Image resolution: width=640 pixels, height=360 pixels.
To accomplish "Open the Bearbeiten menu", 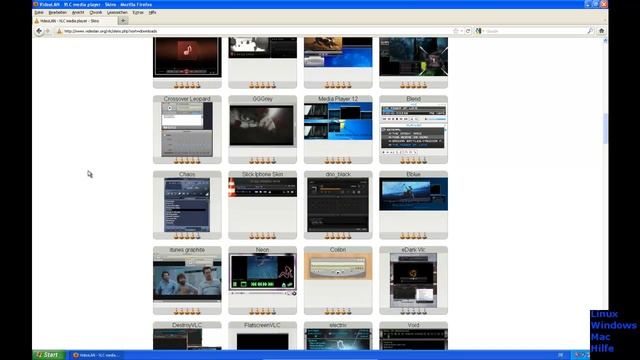I will (x=58, y=13).
